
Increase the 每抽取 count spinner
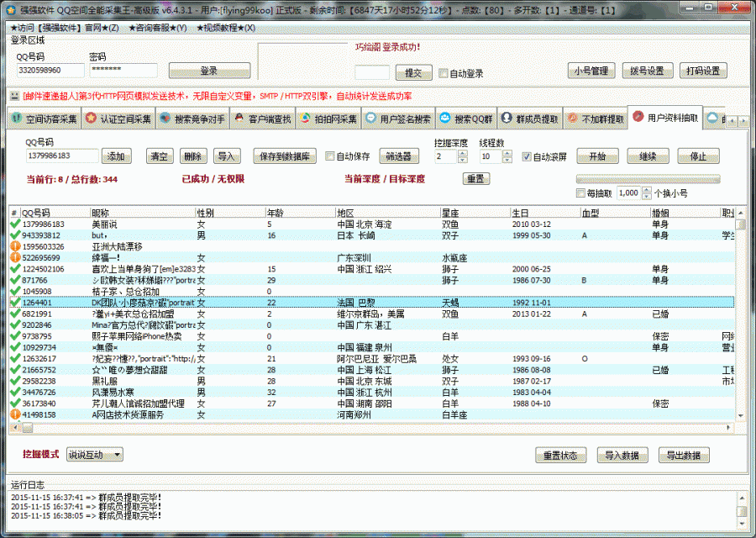647,190
